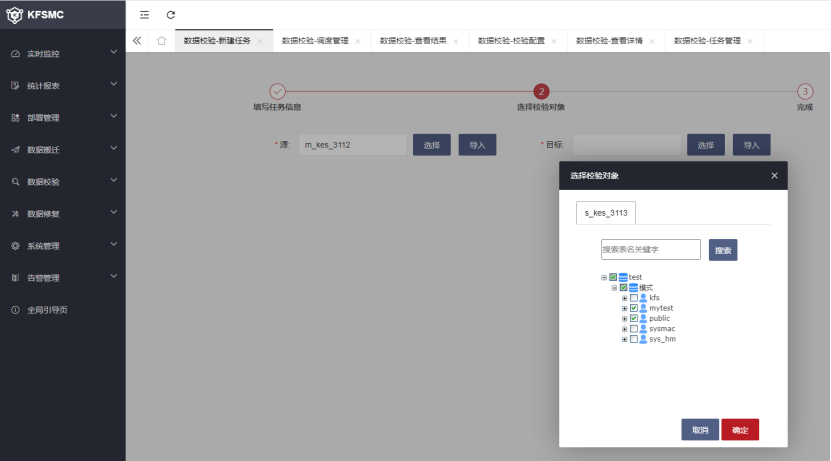This screenshot has height=461, width=831.
Task: Uncheck the mytest schema checkbox
Action: [x=634, y=308]
